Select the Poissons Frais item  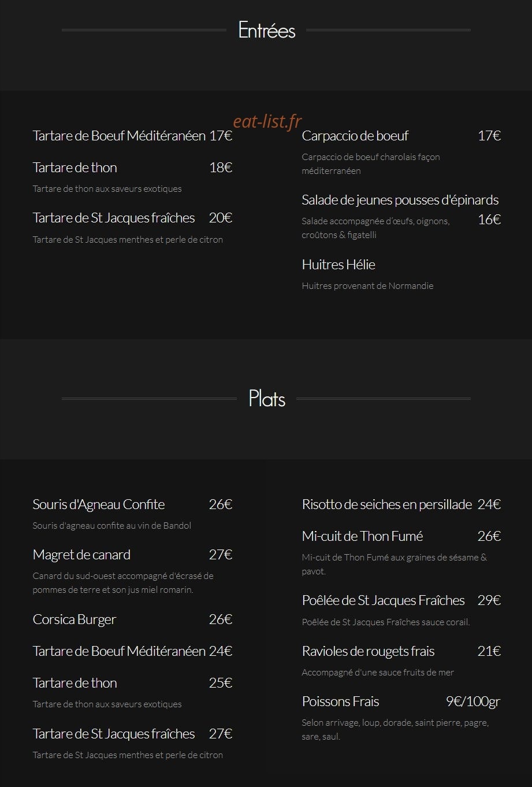[340, 701]
